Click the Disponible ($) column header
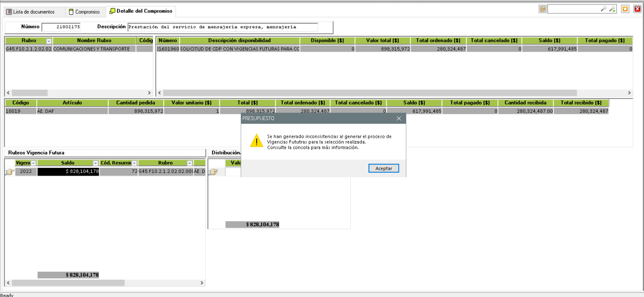 pos(327,40)
